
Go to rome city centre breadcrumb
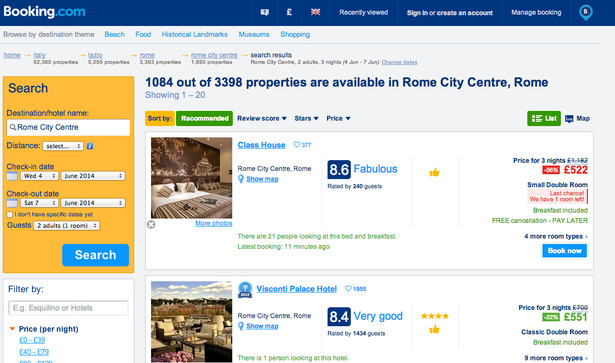(x=214, y=55)
